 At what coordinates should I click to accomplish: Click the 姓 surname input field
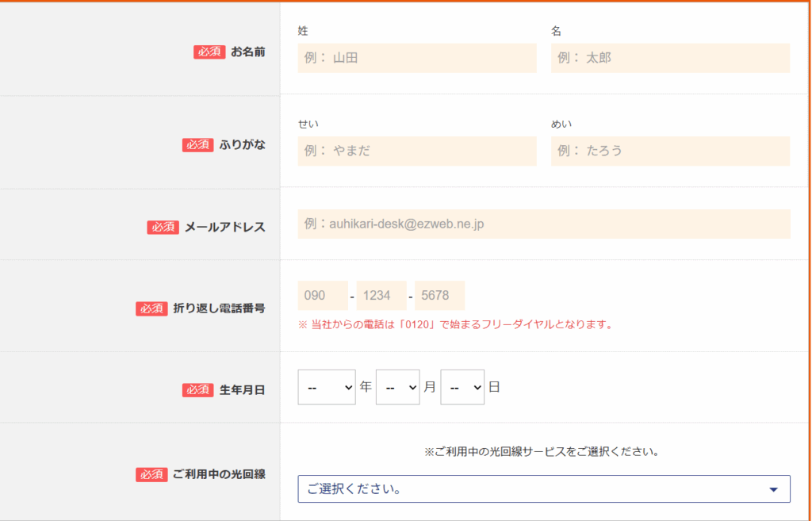417,58
